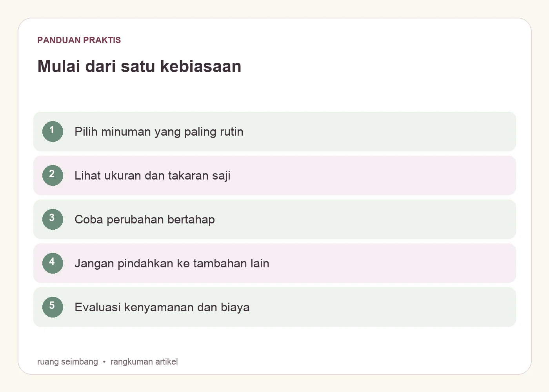The image size is (549, 392).
Task: Click the "PANDUAN PRAKTIS" label
Action: [79, 40]
